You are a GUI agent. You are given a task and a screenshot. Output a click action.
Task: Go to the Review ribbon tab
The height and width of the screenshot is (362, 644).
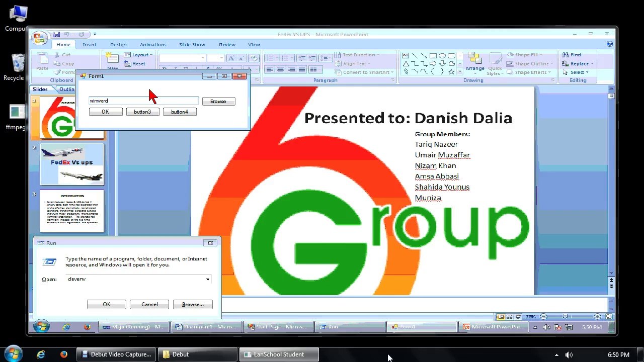click(x=227, y=45)
